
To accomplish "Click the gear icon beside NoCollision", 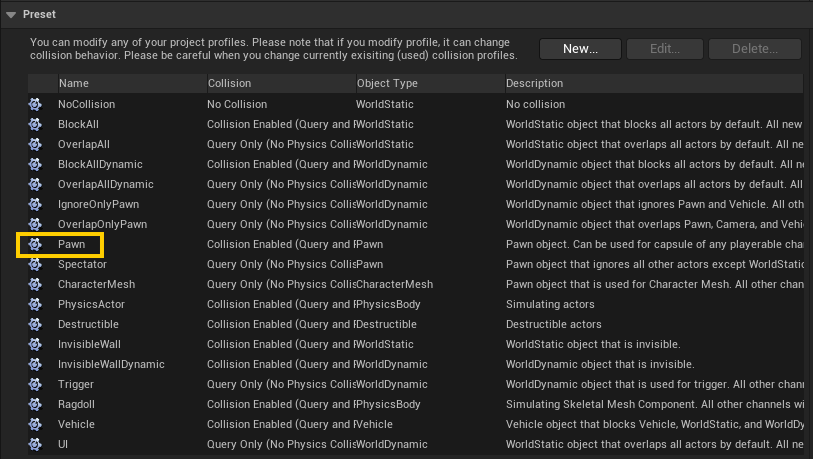I will (35, 104).
